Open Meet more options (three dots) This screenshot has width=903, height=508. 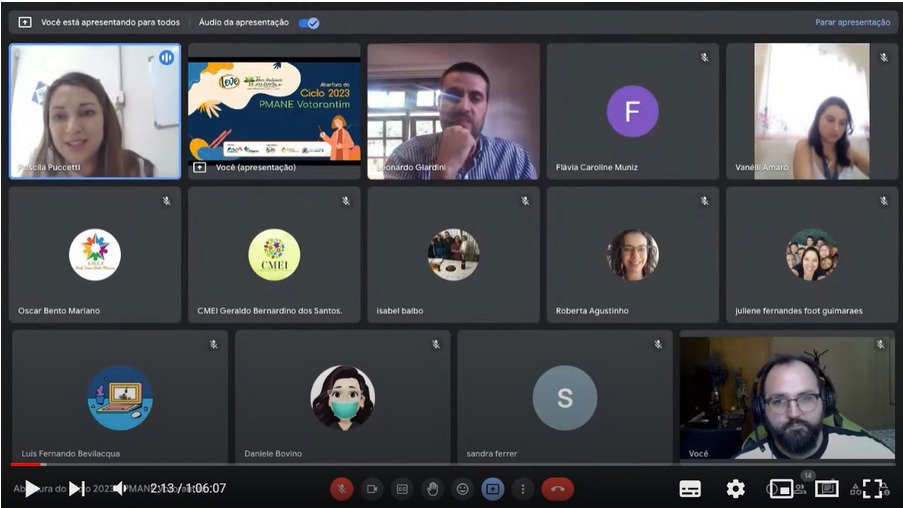(523, 489)
